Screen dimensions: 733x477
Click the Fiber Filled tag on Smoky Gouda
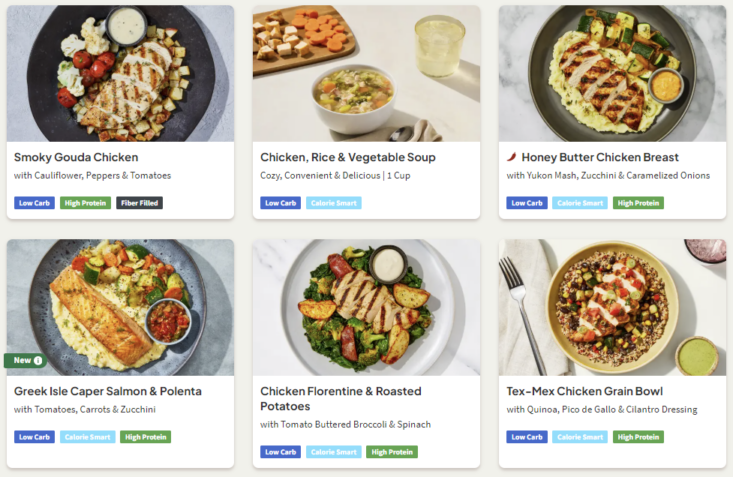pyautogui.click(x=139, y=203)
